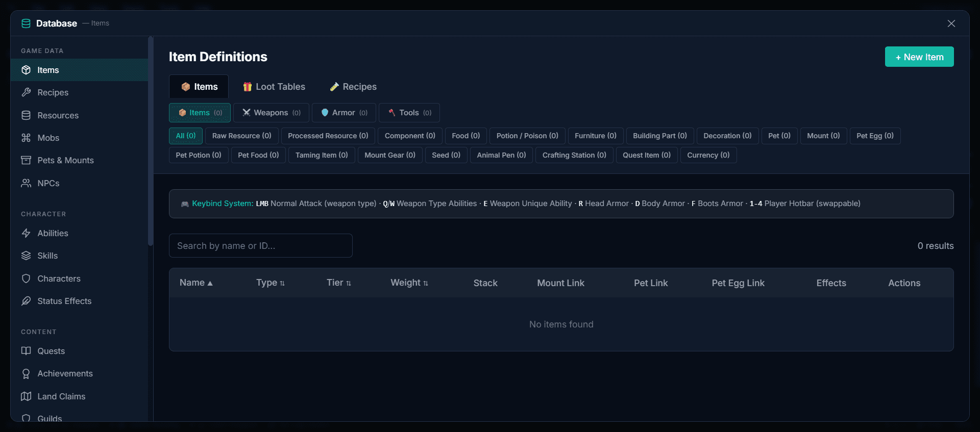Filter by Mount (0) chip
Screen dimensions: 980x432
pos(823,136)
